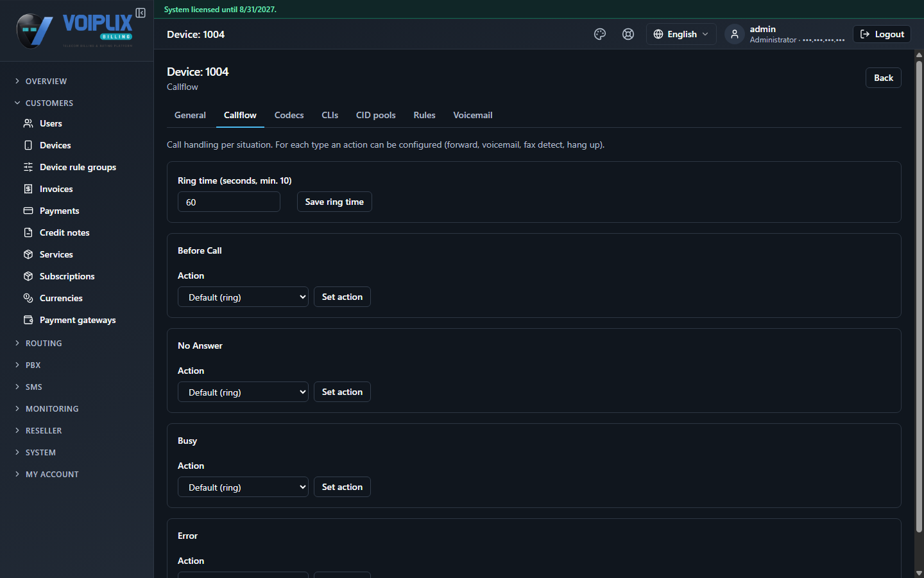Click the Logout button

pos(882,34)
